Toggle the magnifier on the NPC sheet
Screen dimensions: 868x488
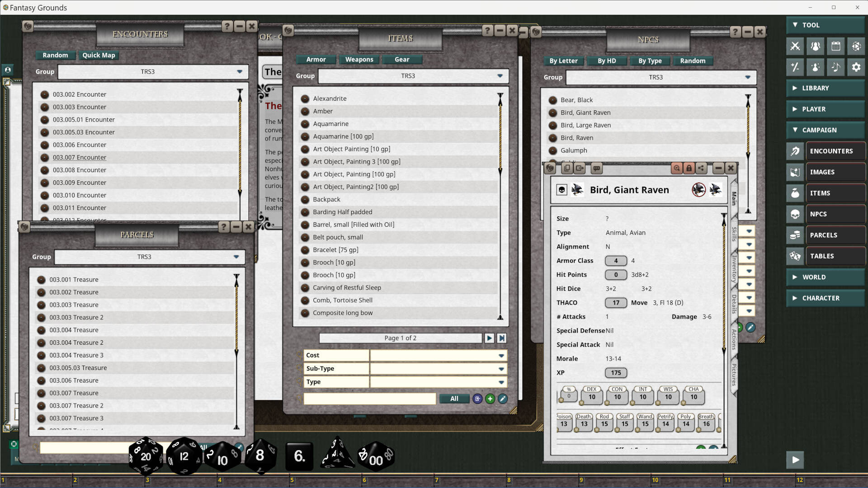[x=677, y=168]
